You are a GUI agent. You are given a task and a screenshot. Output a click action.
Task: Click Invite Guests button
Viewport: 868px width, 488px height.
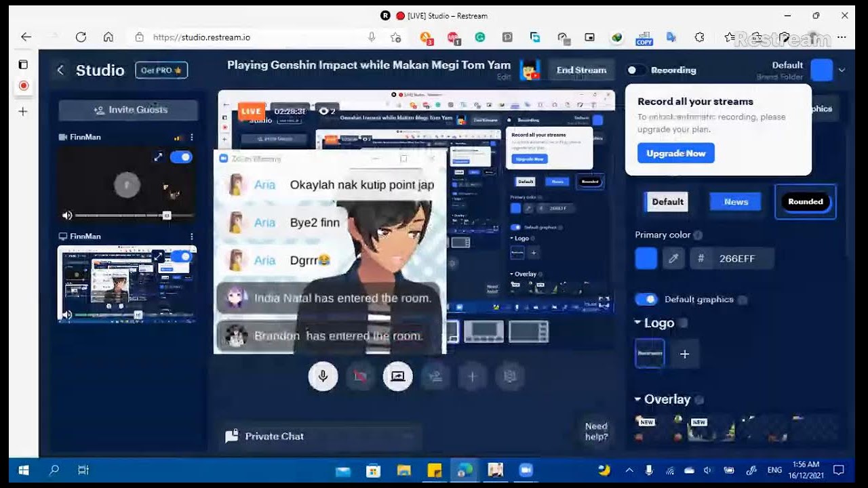pyautogui.click(x=128, y=110)
